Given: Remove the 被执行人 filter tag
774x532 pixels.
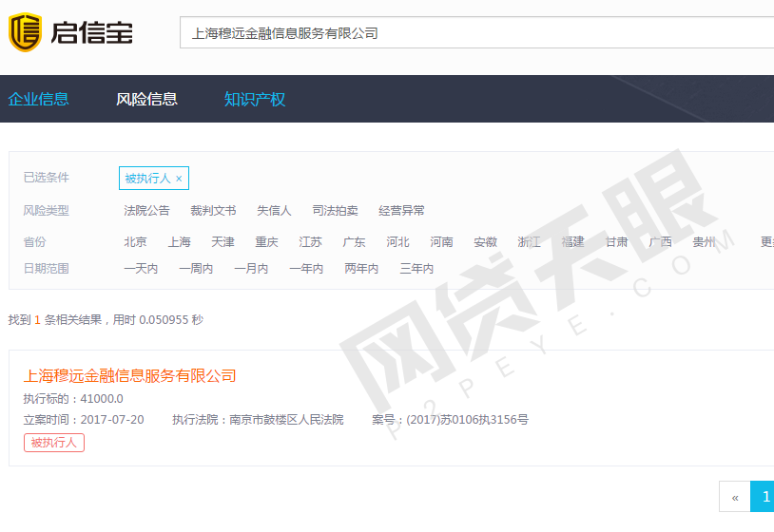Looking at the screenshot, I should (x=179, y=179).
